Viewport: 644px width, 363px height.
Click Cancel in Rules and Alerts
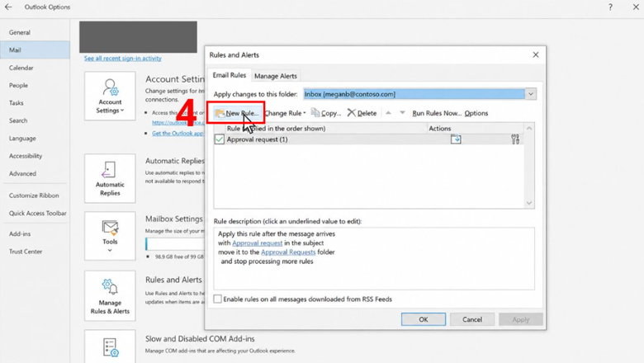[472, 319]
